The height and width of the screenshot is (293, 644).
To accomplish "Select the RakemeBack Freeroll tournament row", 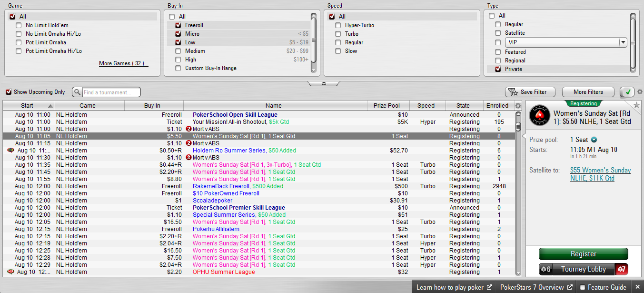I will (259, 186).
